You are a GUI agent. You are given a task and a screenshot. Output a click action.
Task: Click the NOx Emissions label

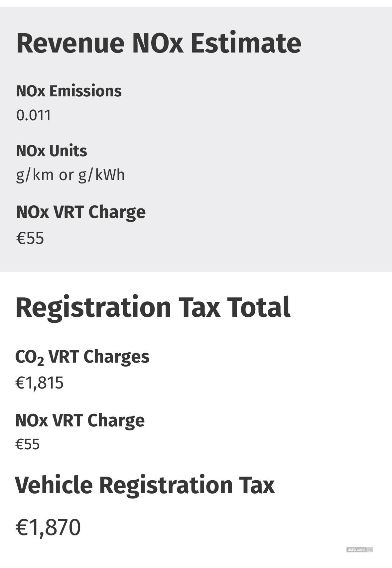[x=69, y=91]
